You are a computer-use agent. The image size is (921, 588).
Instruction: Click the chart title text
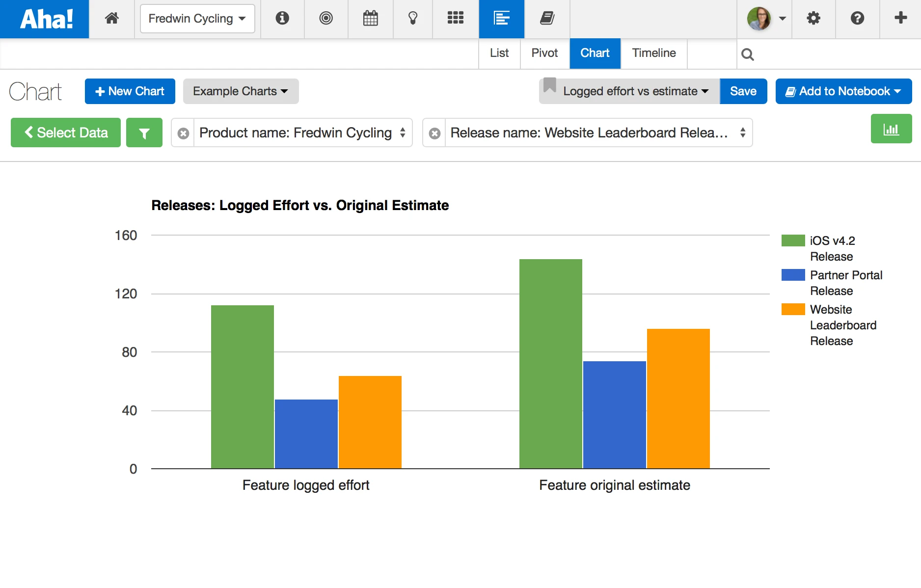(x=300, y=205)
